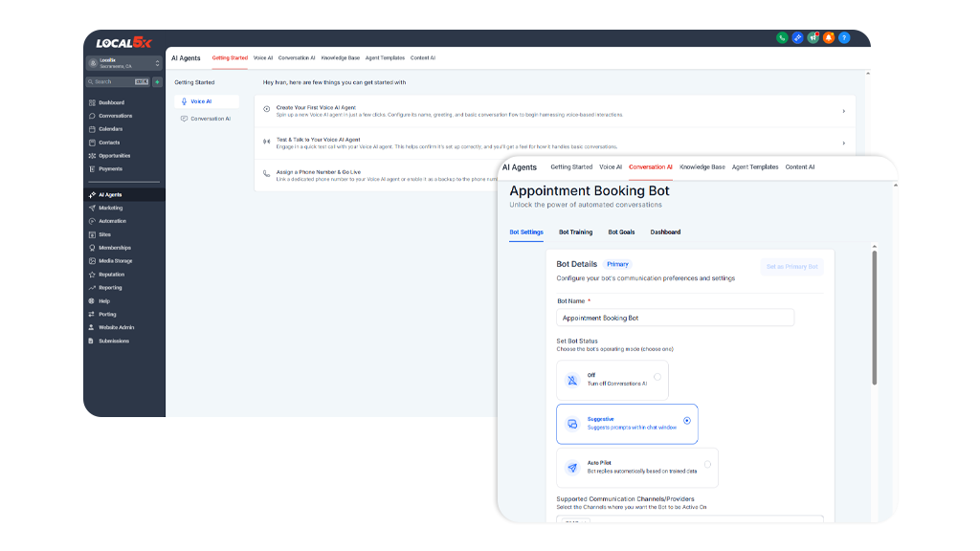The width and height of the screenshot is (980, 551).
Task: Open Media Storage in the sidebar
Action: pyautogui.click(x=115, y=261)
